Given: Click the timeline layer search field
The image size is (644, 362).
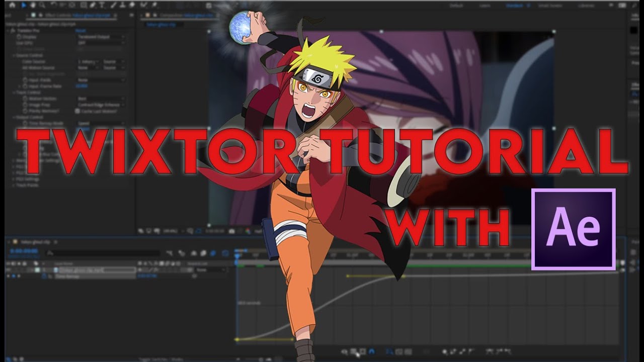Looking at the screenshot, I should (103, 253).
